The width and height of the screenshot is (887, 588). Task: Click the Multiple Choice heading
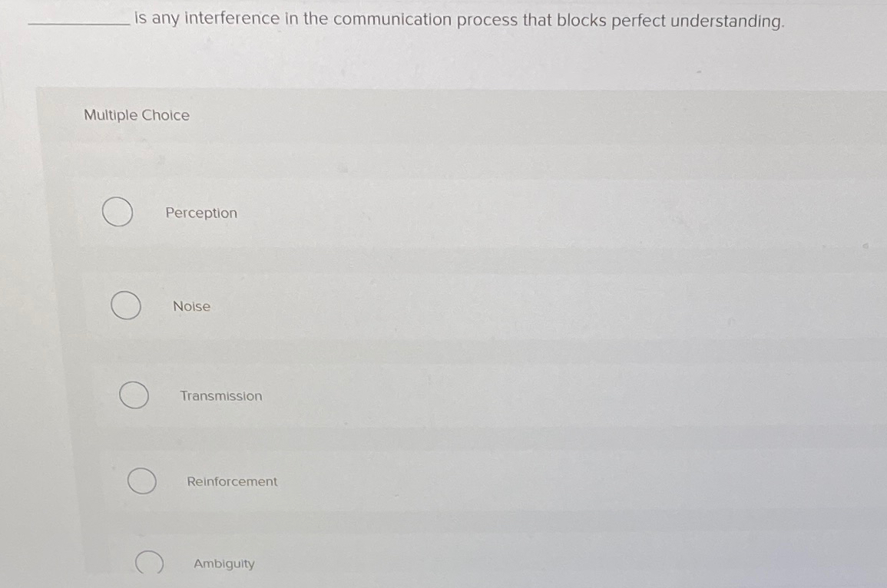point(136,115)
